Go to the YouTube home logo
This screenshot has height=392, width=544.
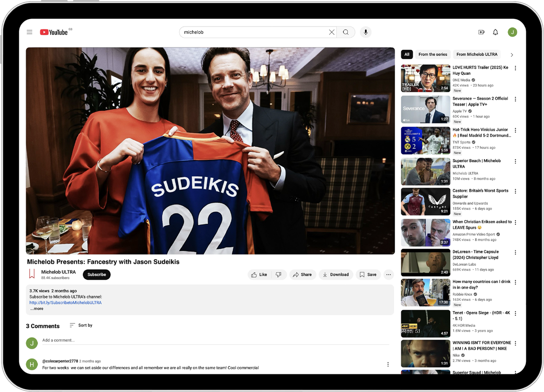point(54,32)
